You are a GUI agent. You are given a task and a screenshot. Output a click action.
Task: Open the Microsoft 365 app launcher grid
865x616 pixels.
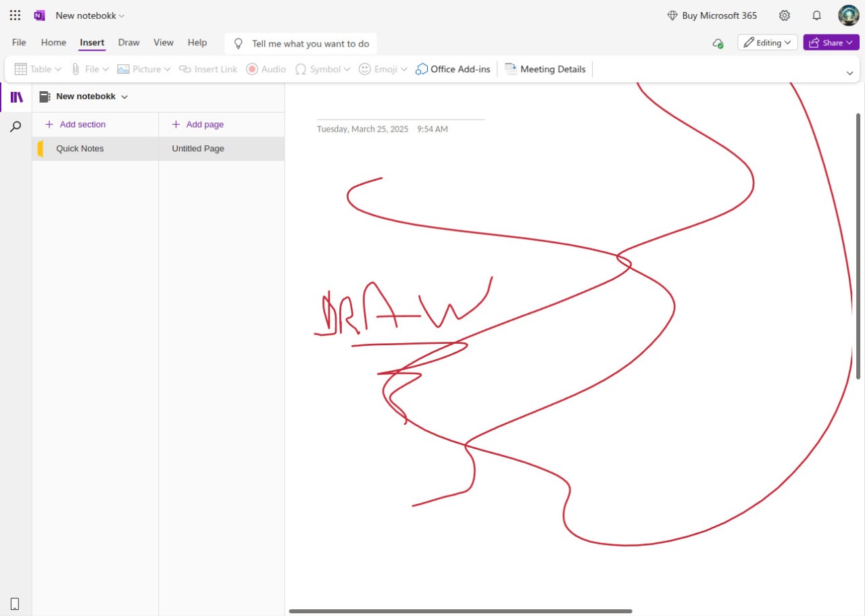(15, 16)
